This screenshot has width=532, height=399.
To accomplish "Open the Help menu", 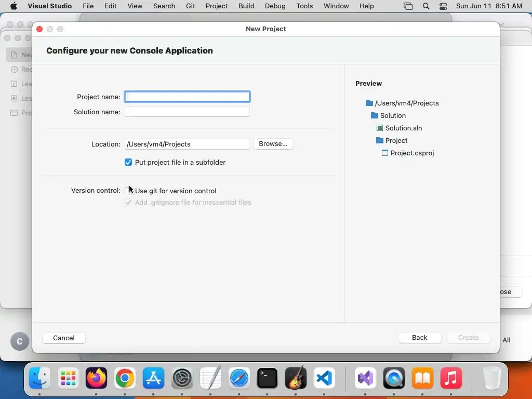I will coord(366,6).
